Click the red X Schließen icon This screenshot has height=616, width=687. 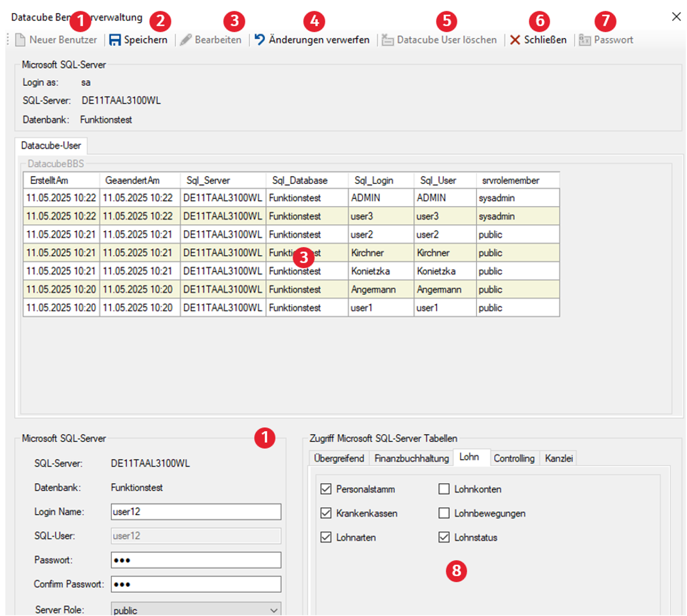tap(515, 40)
